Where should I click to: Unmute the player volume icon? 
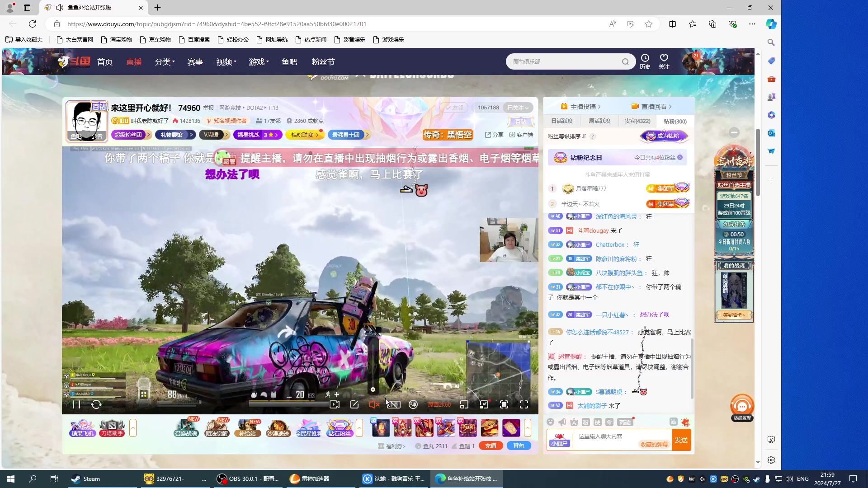pyautogui.click(x=374, y=404)
